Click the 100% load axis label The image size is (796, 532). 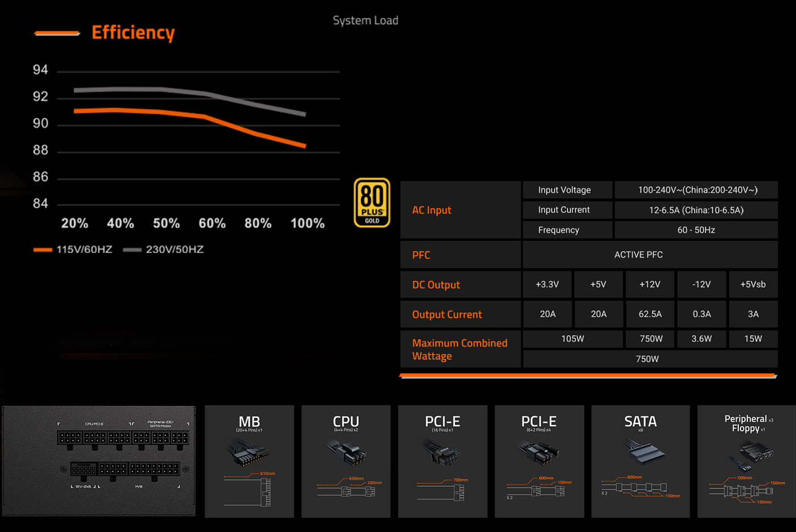click(307, 224)
